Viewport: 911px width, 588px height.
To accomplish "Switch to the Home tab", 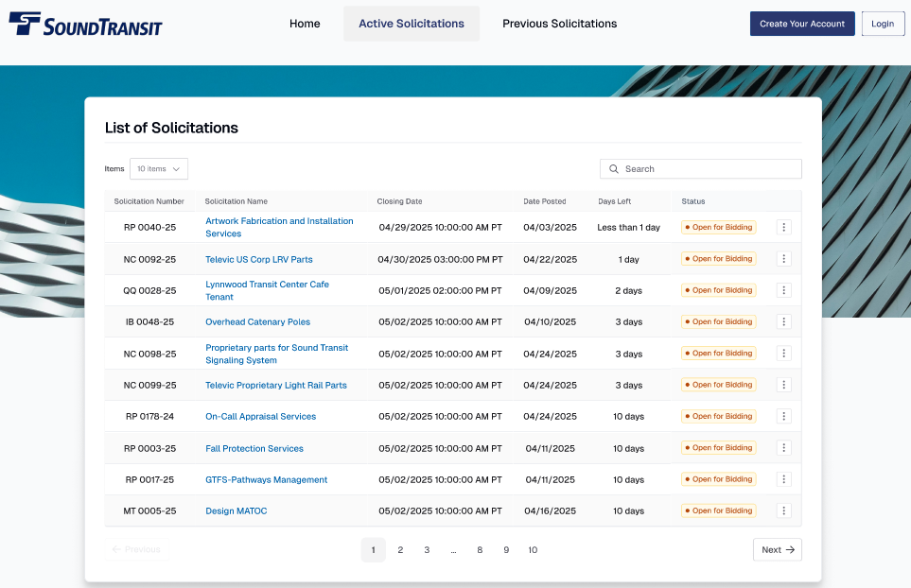I will click(x=305, y=24).
